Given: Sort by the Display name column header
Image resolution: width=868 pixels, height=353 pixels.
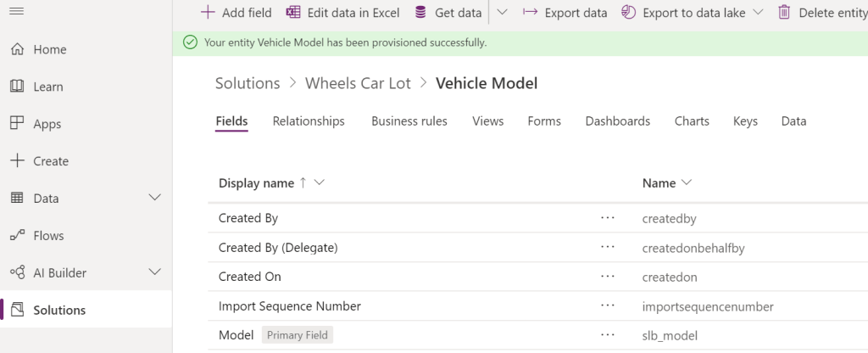Looking at the screenshot, I should tap(256, 183).
